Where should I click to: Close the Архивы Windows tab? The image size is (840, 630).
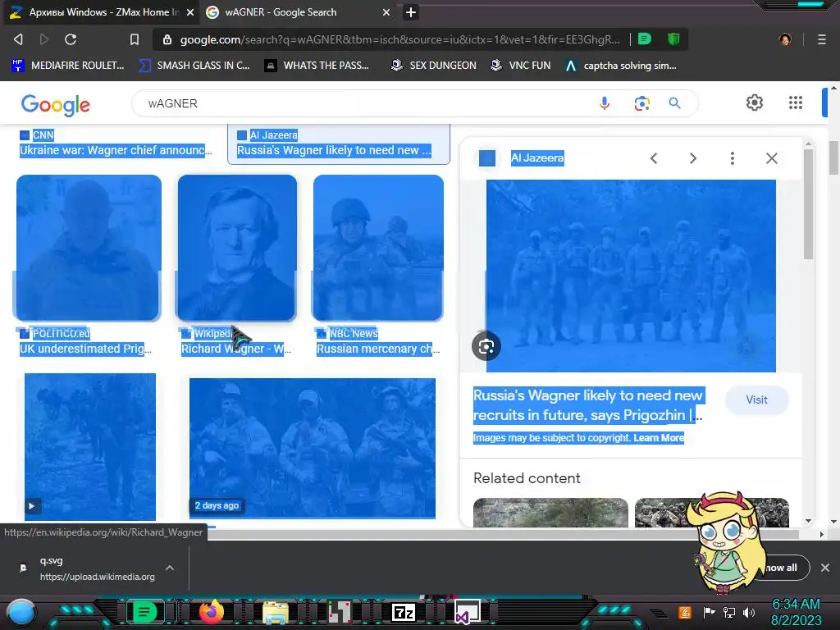coord(190,12)
